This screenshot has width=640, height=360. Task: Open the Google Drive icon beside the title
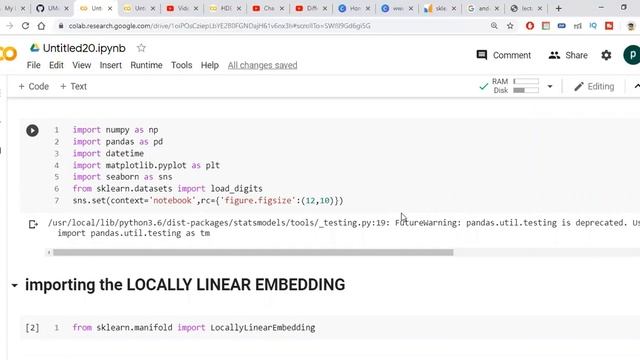[x=35, y=48]
